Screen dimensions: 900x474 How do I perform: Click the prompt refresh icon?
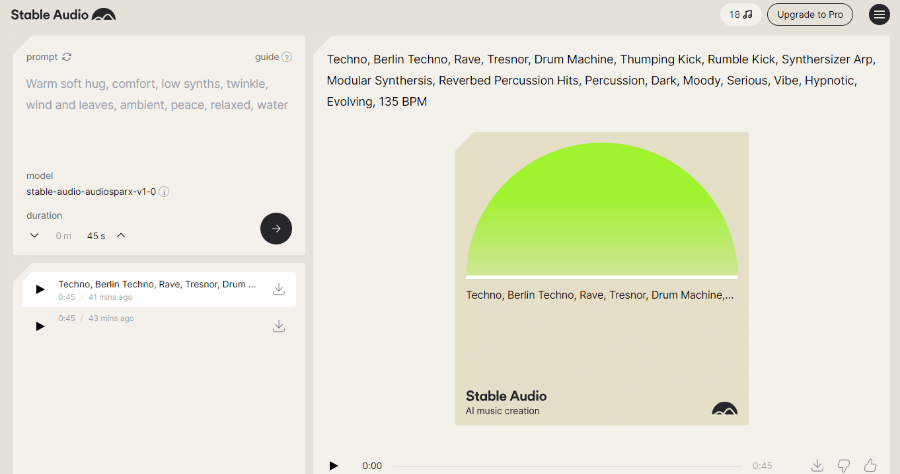(67, 57)
